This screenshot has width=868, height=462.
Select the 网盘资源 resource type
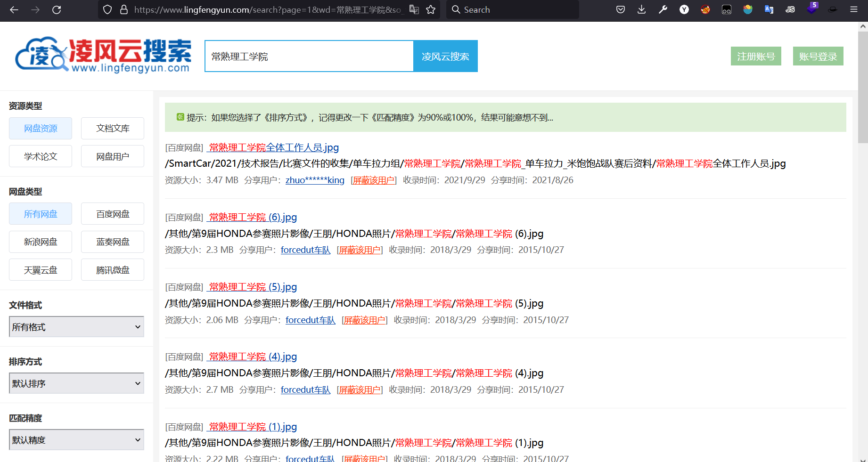tap(41, 128)
